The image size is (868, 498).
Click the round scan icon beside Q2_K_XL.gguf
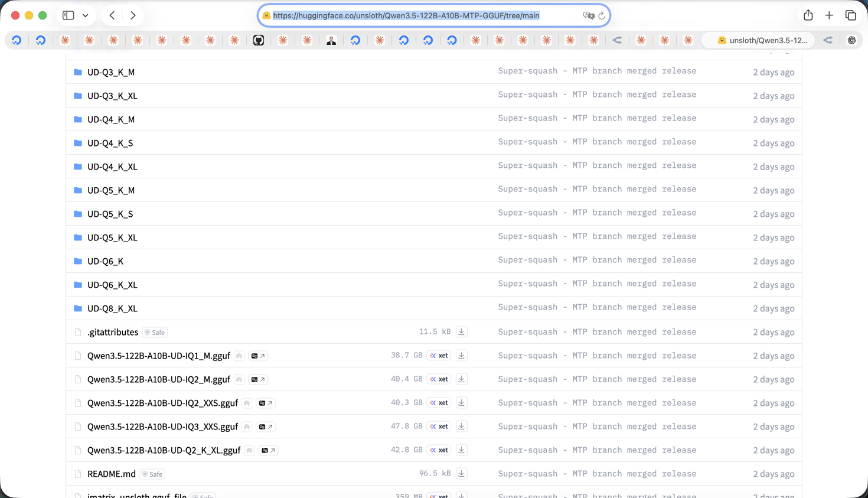(x=250, y=451)
